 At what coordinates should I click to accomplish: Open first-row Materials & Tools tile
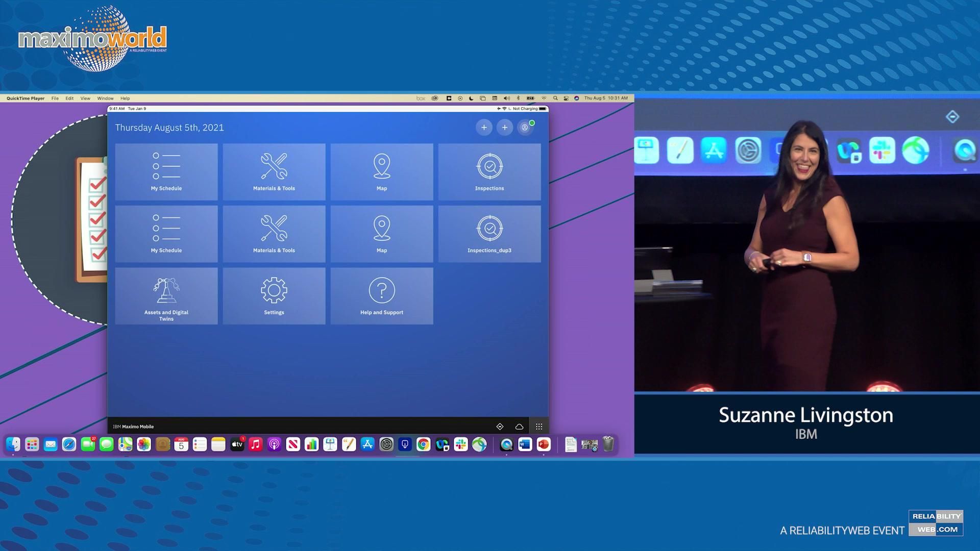coord(274,172)
